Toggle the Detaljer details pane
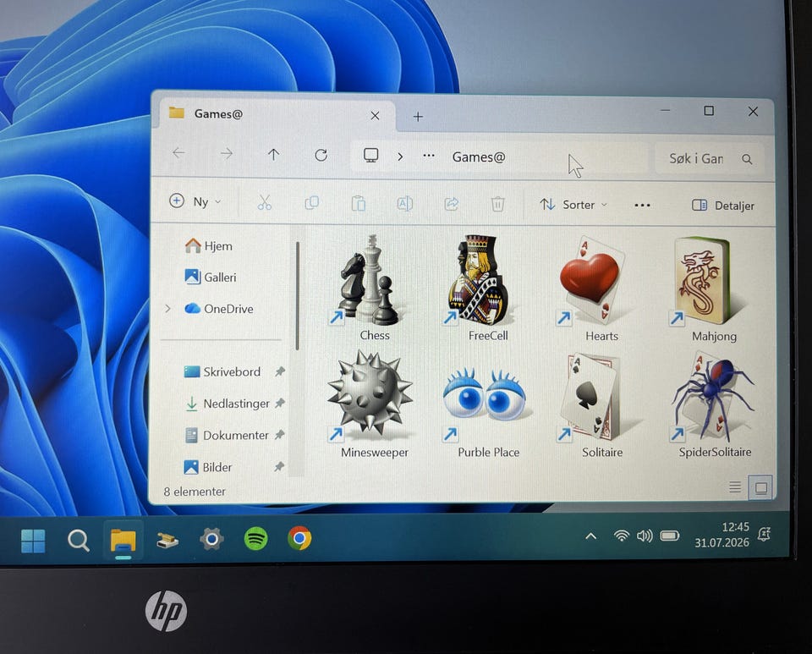This screenshot has width=812, height=654. click(723, 206)
